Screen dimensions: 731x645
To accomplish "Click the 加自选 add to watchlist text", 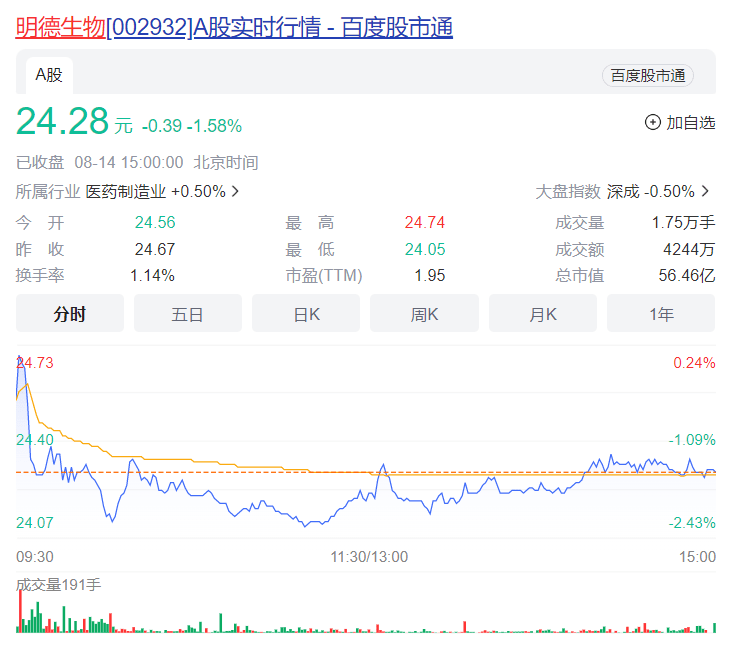I will (x=691, y=123).
